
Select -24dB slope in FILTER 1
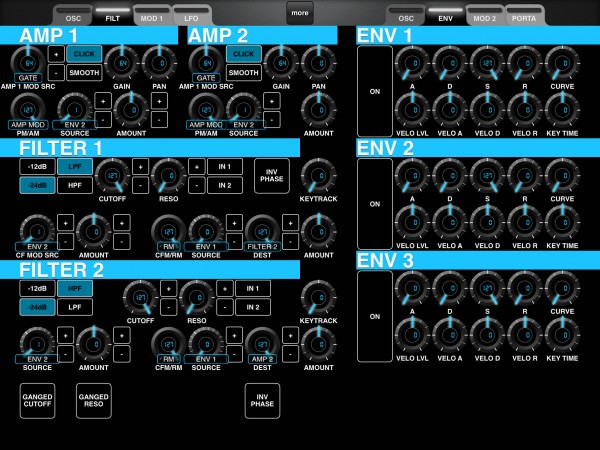coord(38,186)
